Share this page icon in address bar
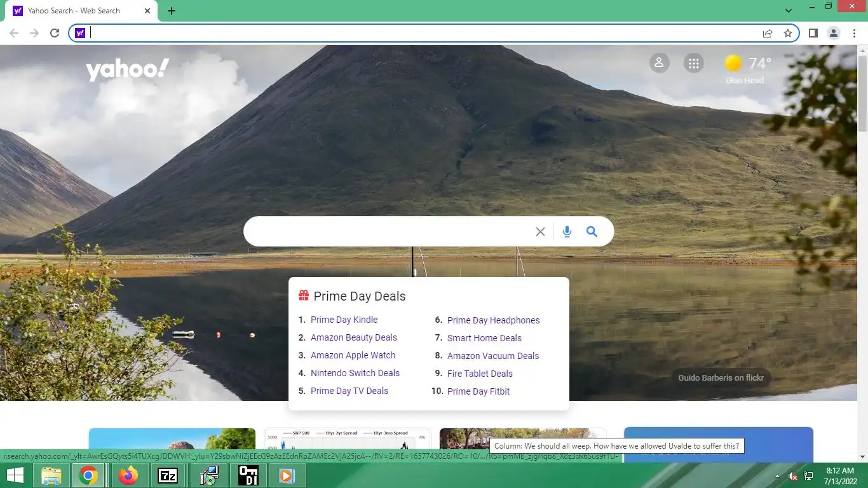Image resolution: width=868 pixels, height=488 pixels. coord(768,33)
